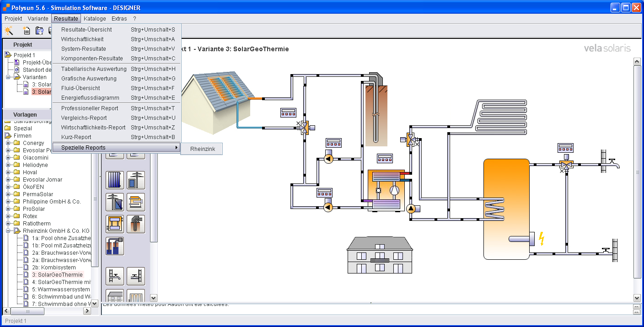644x327 pixels.
Task: Select the hot water tap component icon
Action: click(115, 276)
